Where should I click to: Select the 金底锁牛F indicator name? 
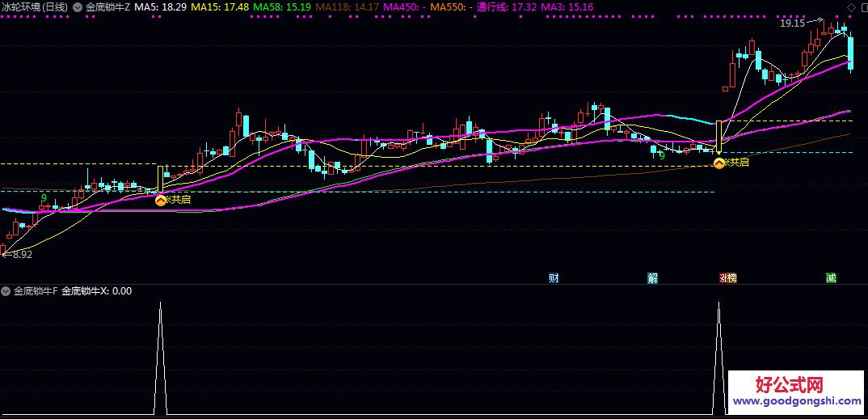coord(35,291)
